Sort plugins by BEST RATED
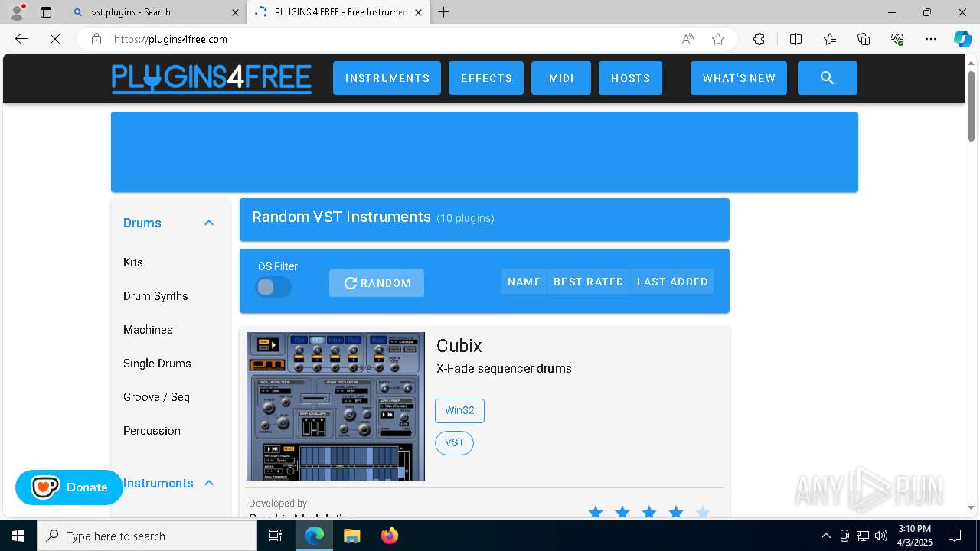Image resolution: width=980 pixels, height=551 pixels. click(x=589, y=282)
